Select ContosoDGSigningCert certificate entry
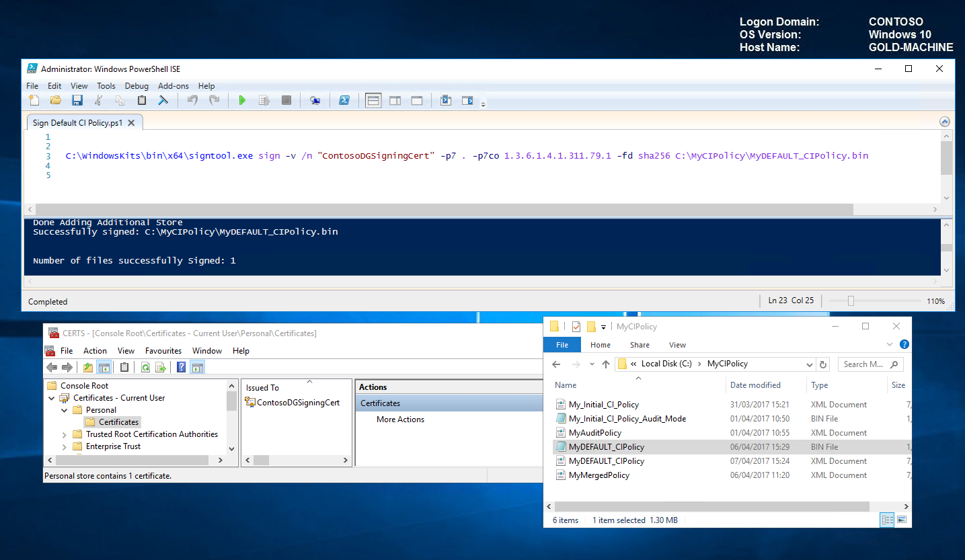This screenshot has height=560, width=965. pos(293,403)
